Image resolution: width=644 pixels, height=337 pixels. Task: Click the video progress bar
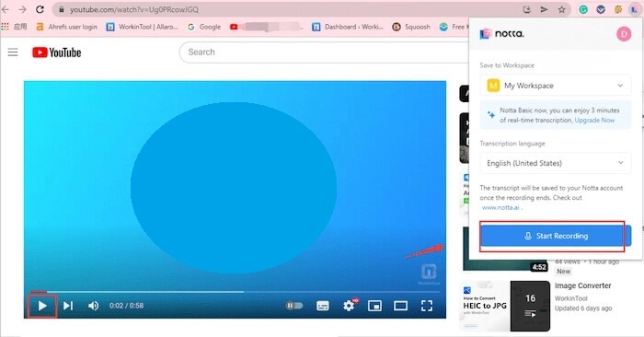click(x=235, y=292)
